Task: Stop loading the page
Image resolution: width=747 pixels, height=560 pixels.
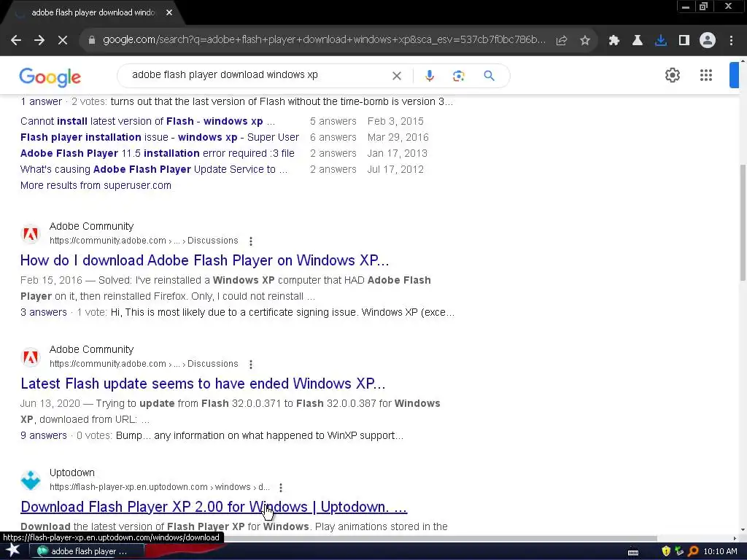Action: (x=63, y=41)
